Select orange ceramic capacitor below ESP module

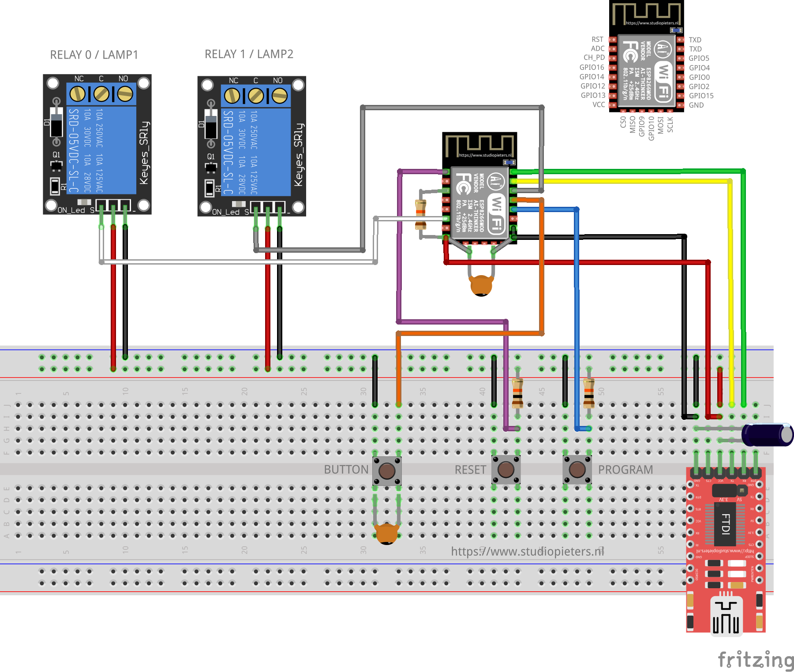pyautogui.click(x=481, y=285)
